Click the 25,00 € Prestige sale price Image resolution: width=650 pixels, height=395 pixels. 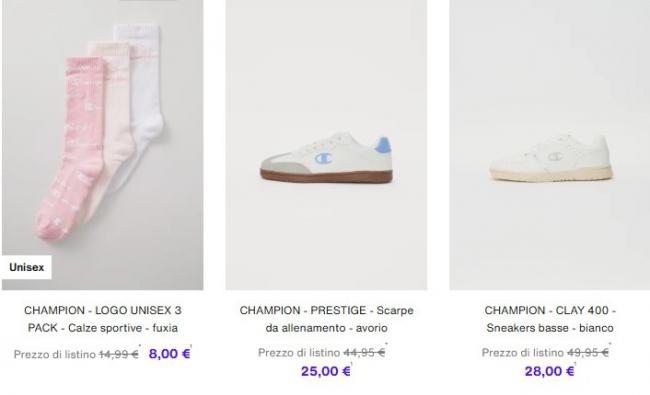point(326,371)
